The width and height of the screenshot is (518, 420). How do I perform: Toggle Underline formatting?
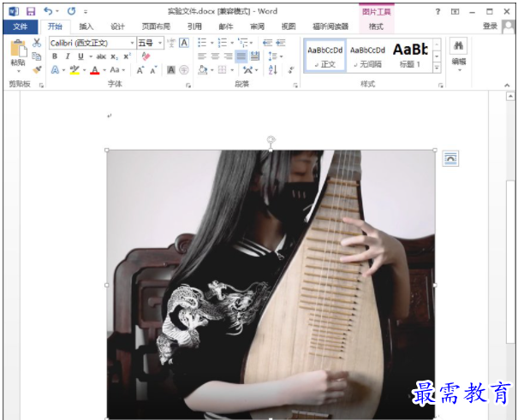tap(81, 56)
